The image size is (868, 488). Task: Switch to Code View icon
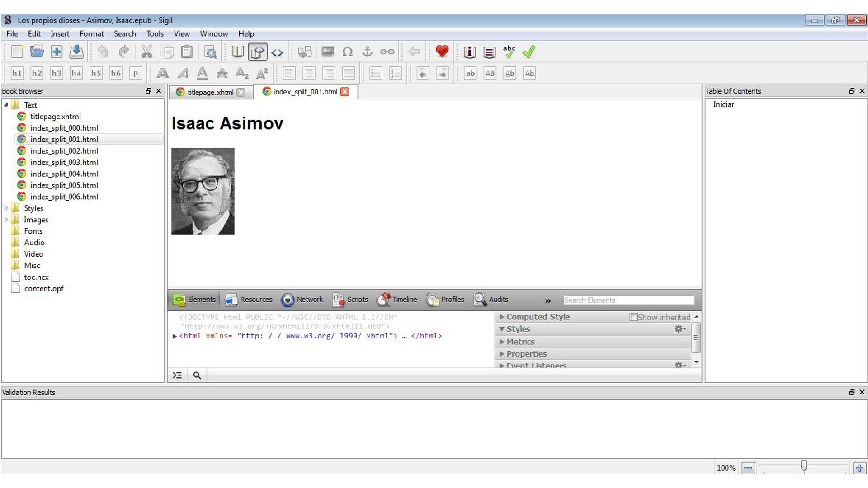coord(277,52)
